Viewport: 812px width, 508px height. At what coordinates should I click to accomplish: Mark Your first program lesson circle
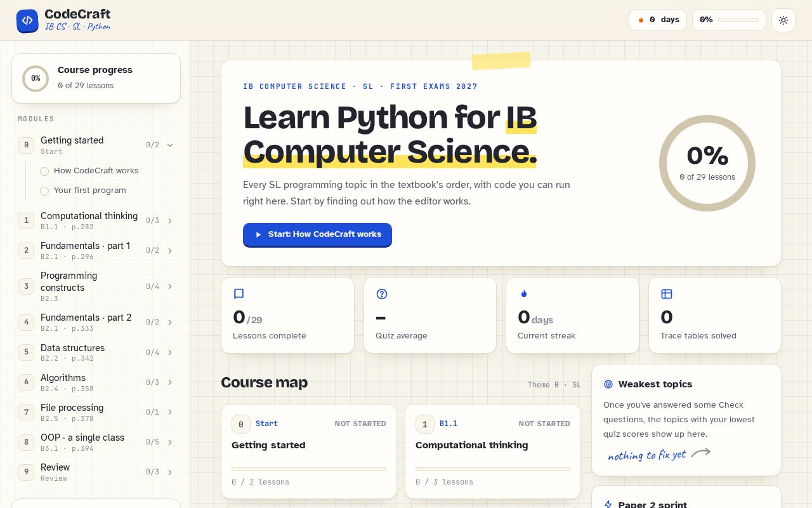[x=44, y=191]
